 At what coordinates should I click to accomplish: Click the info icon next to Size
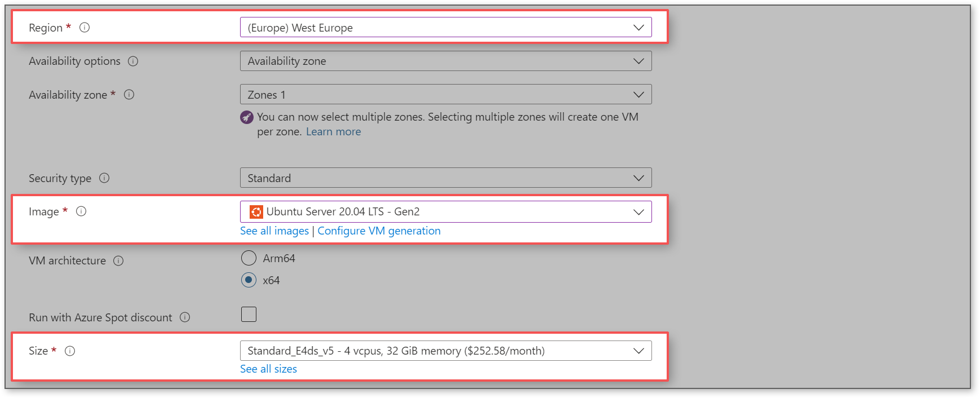coord(70,351)
